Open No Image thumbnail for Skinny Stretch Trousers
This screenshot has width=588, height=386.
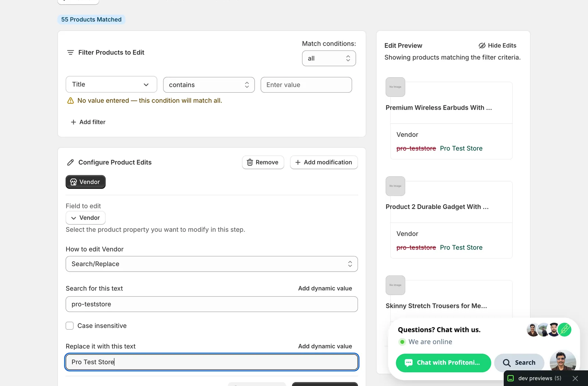(x=395, y=285)
